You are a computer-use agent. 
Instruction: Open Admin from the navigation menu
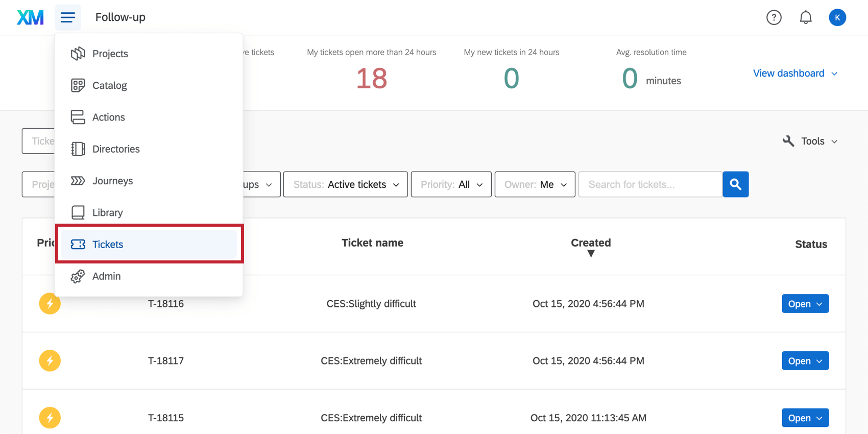[106, 276]
